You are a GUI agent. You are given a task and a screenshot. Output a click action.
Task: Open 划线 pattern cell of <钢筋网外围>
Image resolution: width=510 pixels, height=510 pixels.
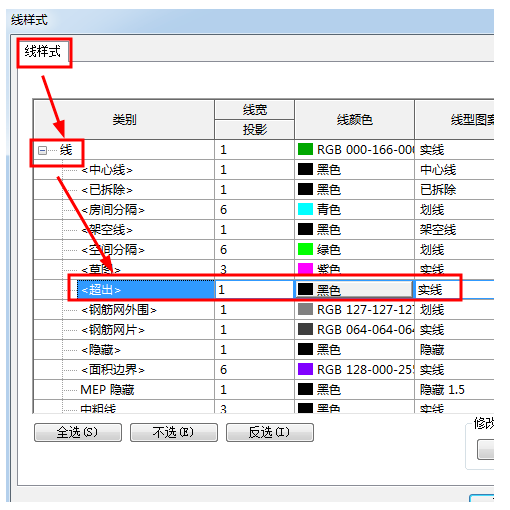pyautogui.click(x=454, y=310)
